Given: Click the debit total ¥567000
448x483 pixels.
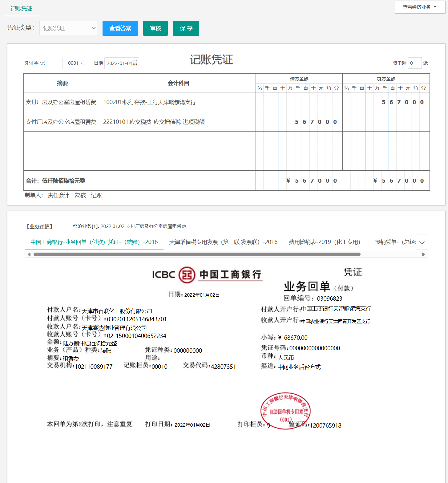Looking at the screenshot, I should [299, 181].
